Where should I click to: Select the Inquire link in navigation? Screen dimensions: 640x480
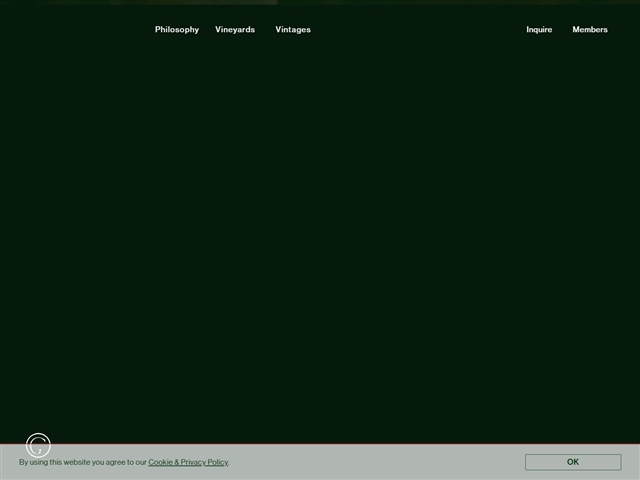[539, 29]
